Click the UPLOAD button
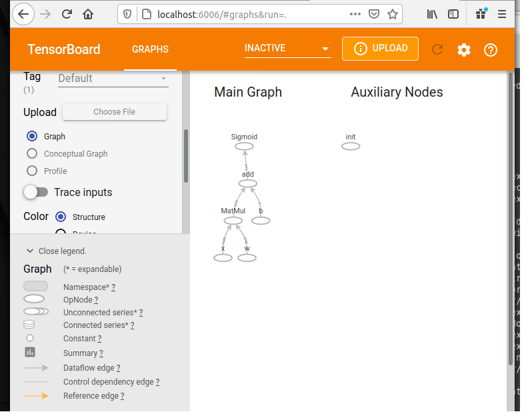 (380, 49)
